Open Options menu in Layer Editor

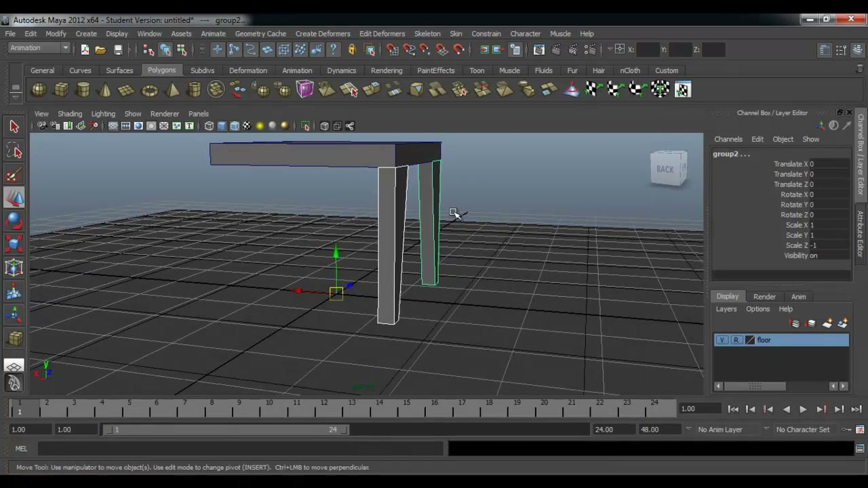758,309
